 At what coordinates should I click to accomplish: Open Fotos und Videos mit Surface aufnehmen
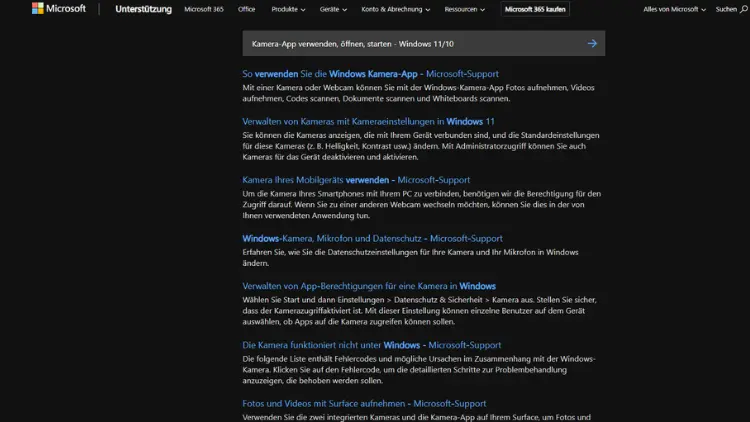[x=364, y=403]
